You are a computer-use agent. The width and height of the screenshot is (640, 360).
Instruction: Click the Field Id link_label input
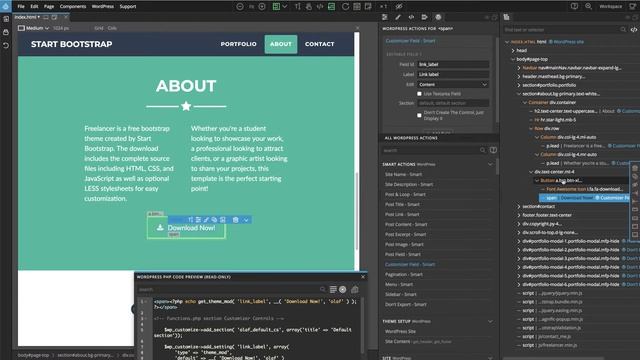(453, 64)
